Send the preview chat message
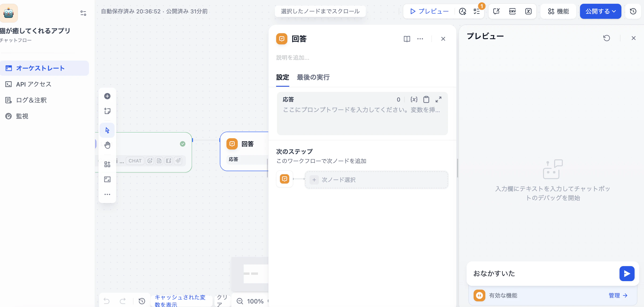 point(627,274)
